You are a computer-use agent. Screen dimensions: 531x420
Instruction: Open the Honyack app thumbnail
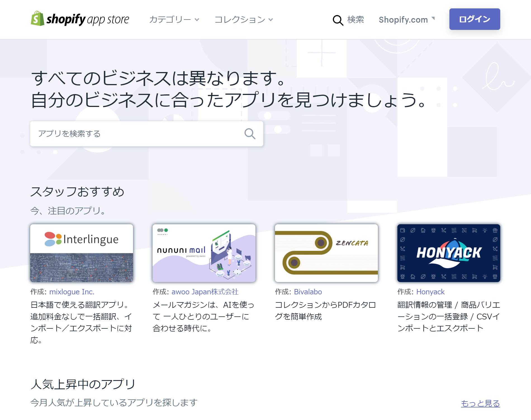coord(449,253)
